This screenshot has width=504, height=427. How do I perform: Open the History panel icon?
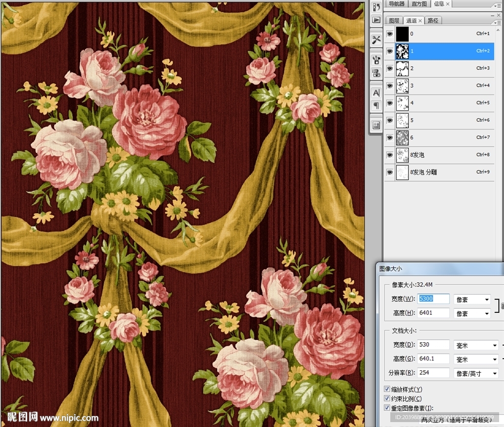pos(376,7)
